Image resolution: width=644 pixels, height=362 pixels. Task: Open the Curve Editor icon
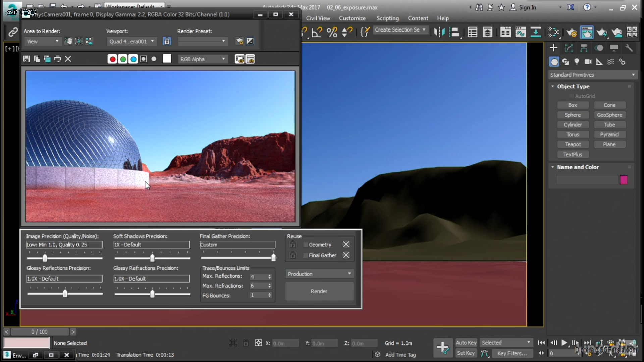[x=521, y=32]
